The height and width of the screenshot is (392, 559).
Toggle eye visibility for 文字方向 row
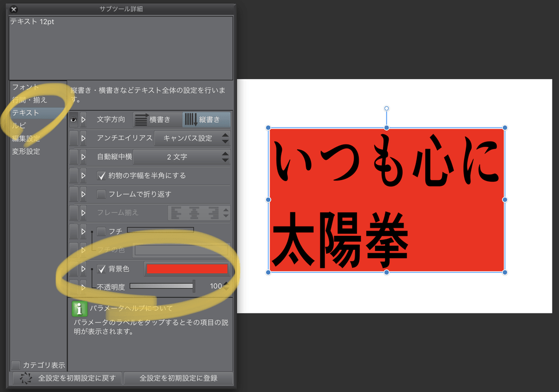point(73,119)
